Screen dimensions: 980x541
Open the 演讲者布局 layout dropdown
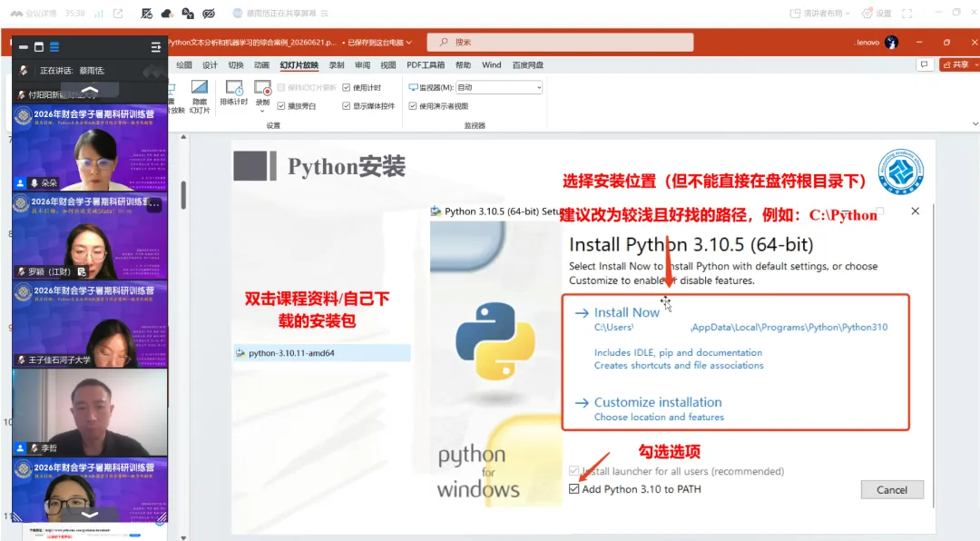click(820, 13)
